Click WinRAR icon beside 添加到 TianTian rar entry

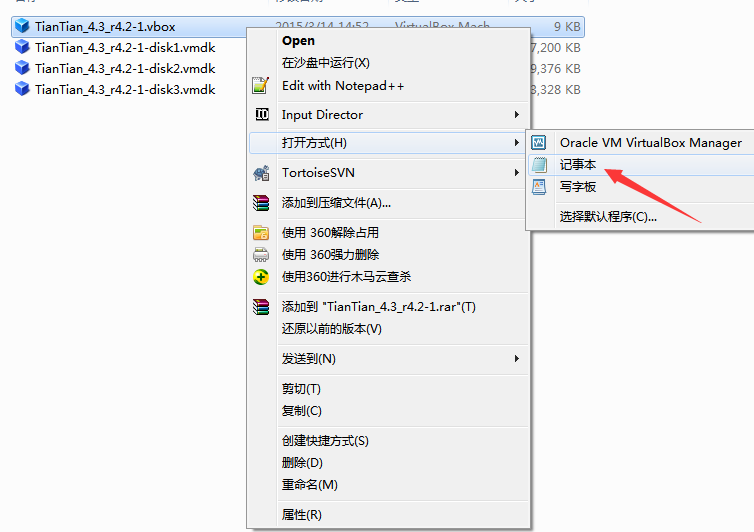click(261, 306)
